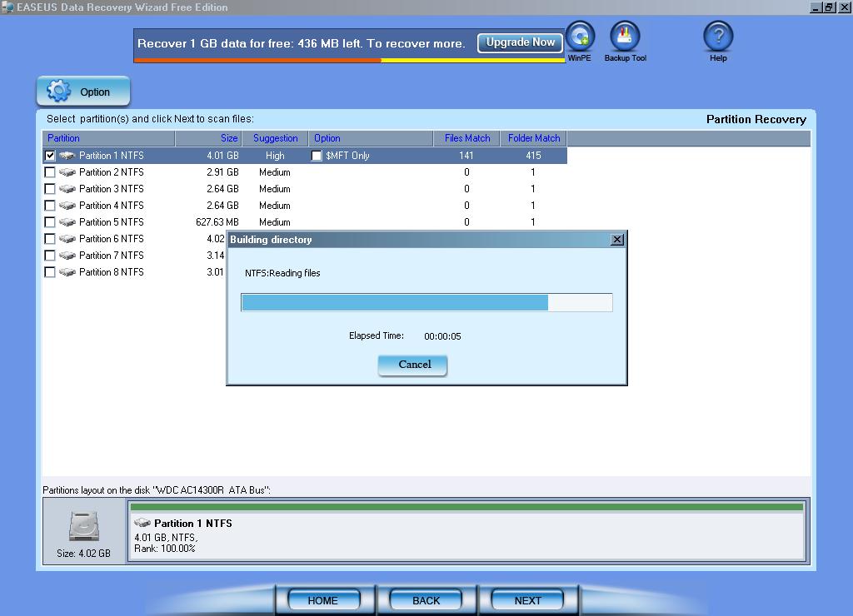Screen dimensions: 853x616
Task: Select the "Partition 2 NTFS" row text
Action: point(112,172)
